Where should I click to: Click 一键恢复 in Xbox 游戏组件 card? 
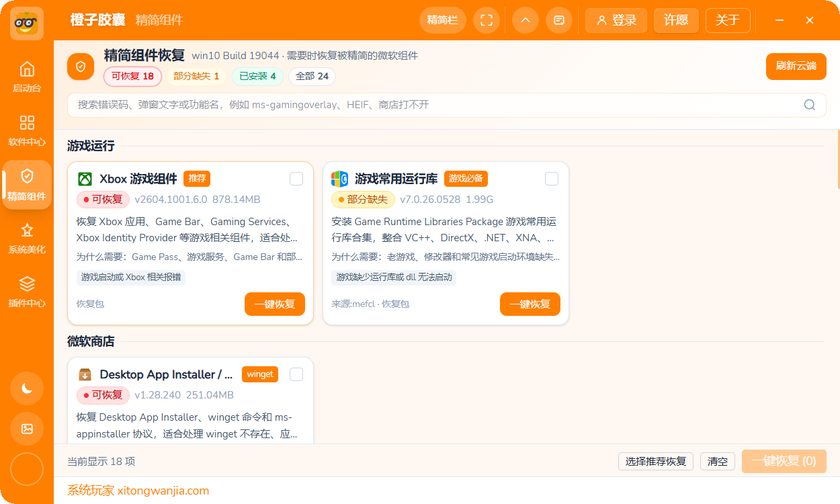(x=275, y=304)
